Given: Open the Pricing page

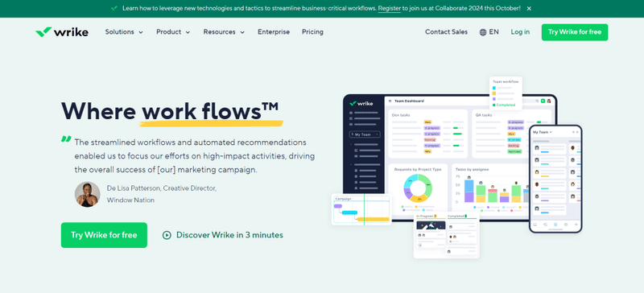Looking at the screenshot, I should click(312, 32).
